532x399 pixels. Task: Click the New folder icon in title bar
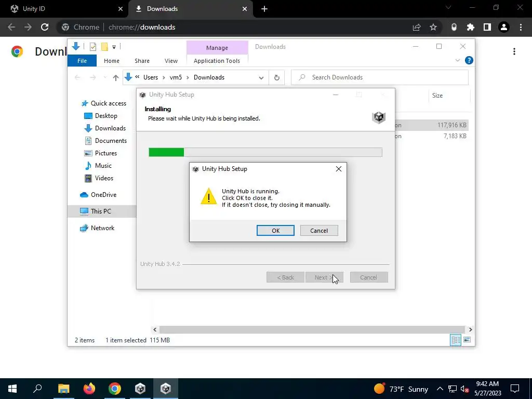(104, 47)
